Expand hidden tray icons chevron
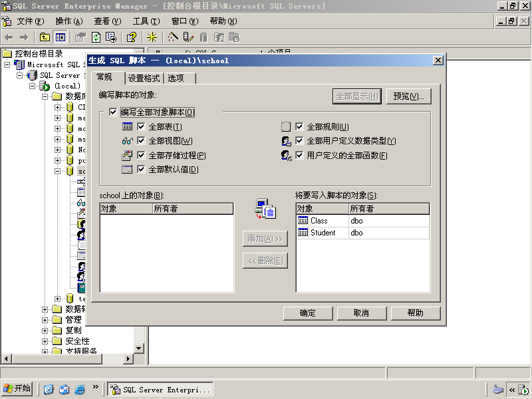The image size is (532, 399). tap(511, 390)
